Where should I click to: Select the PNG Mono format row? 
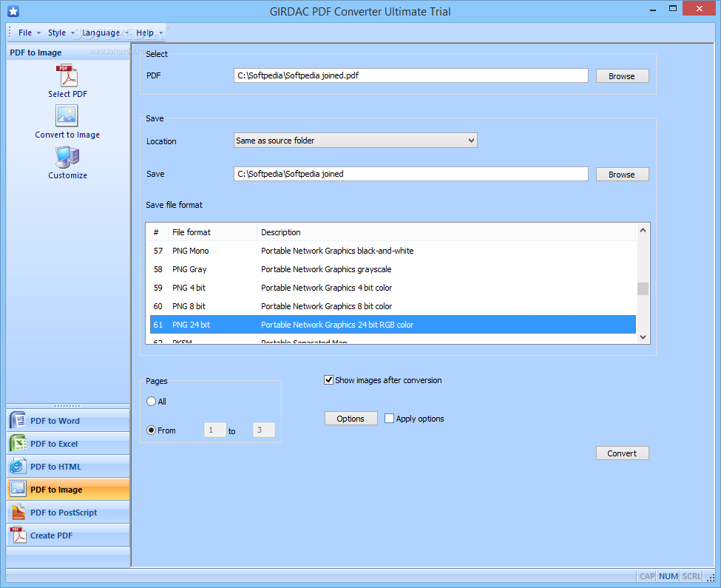pyautogui.click(x=393, y=251)
